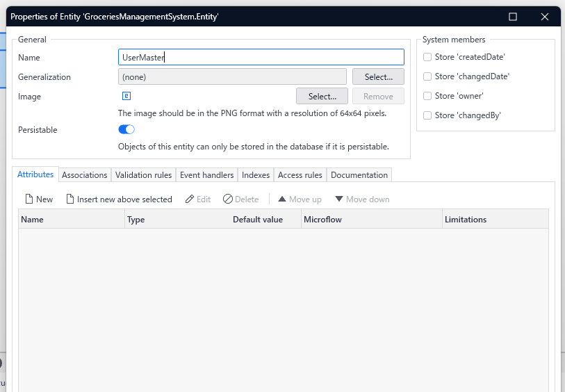Viewport: 565px width, 392px height.
Task: Click Select button for Image
Action: (322, 96)
